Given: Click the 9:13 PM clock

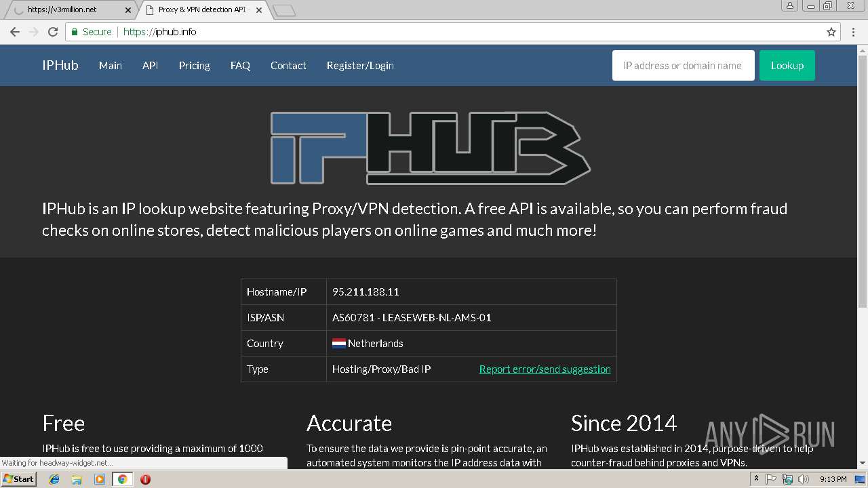Looking at the screenshot, I should click(x=833, y=479).
